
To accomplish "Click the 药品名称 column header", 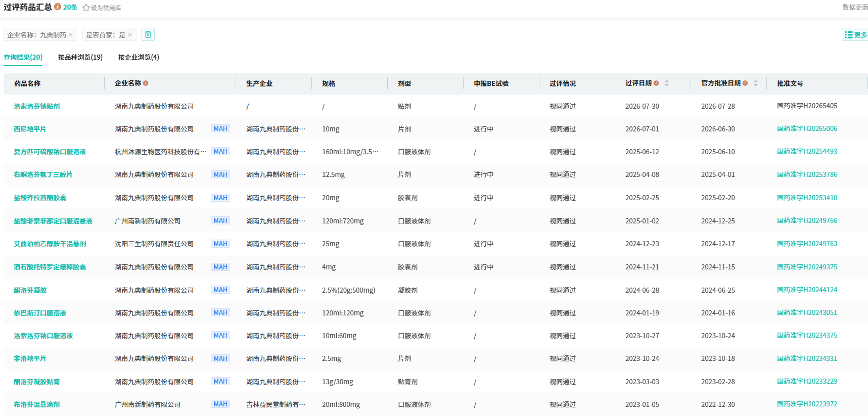I will [x=27, y=84].
